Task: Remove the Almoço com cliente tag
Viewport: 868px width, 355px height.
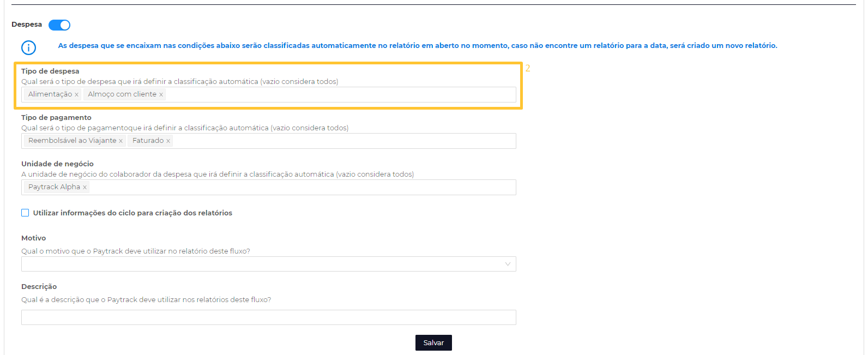Action: [x=161, y=95]
